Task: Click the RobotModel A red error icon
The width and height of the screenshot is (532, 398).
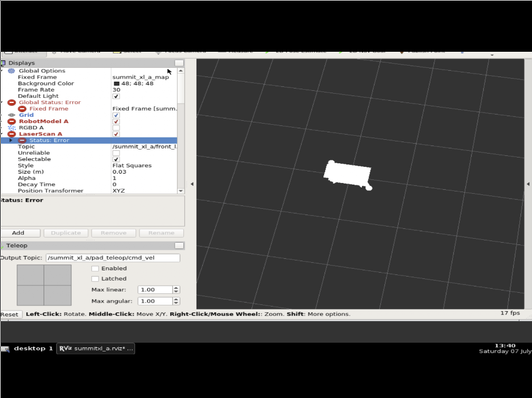Action: pyautogui.click(x=11, y=121)
